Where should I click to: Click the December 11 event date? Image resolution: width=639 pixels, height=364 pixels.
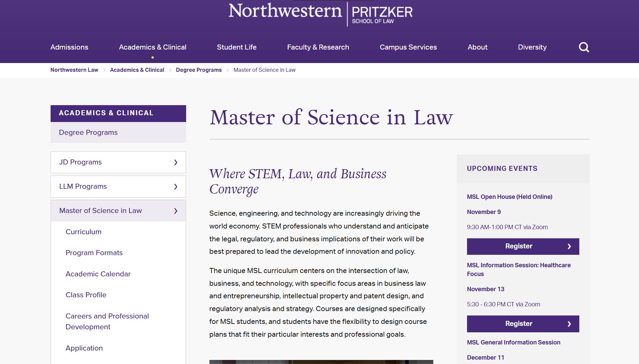[486, 358]
